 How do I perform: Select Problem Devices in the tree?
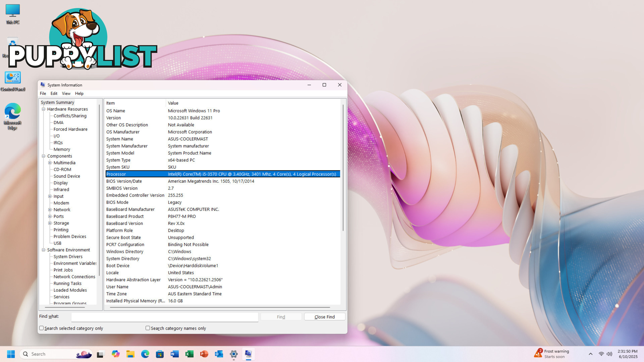pyautogui.click(x=70, y=236)
